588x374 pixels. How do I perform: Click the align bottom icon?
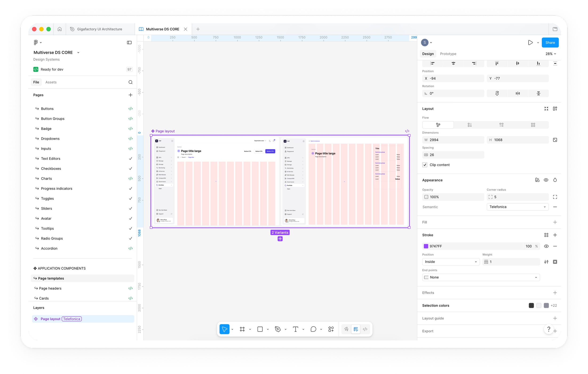click(x=538, y=63)
